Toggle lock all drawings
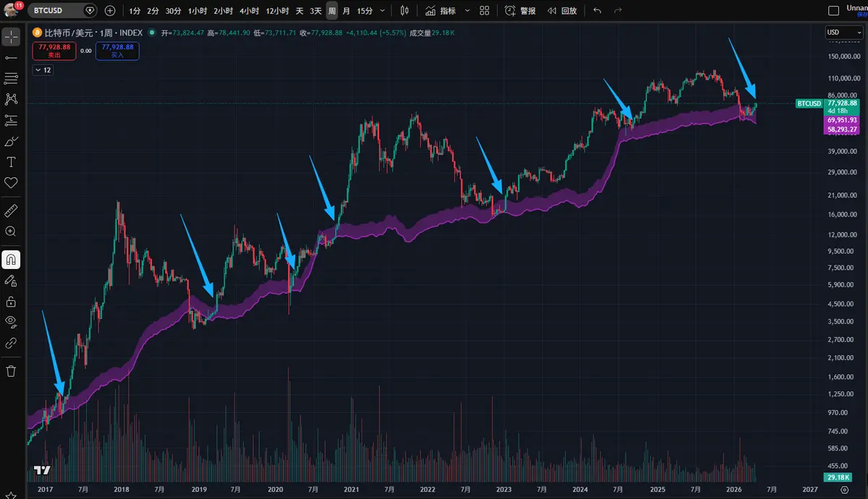 11,301
